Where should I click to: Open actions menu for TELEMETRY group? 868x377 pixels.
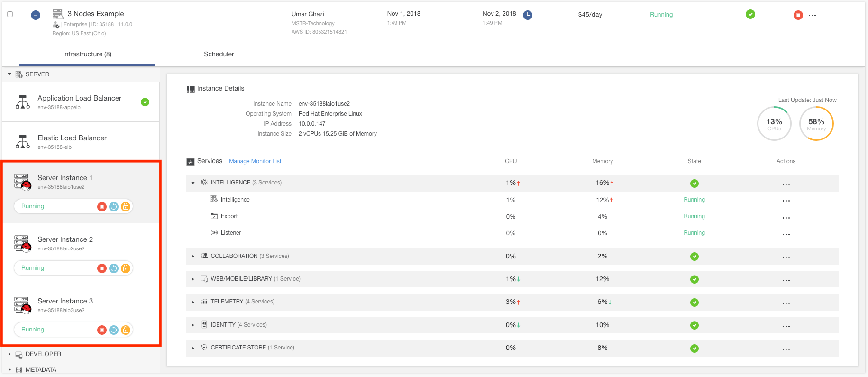click(x=786, y=303)
